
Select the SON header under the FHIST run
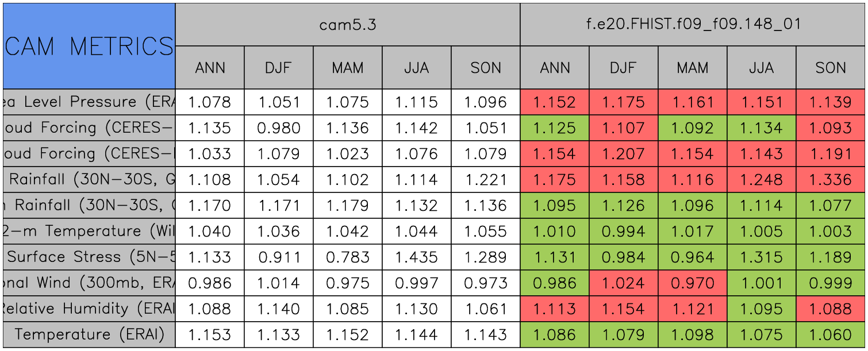(x=831, y=68)
